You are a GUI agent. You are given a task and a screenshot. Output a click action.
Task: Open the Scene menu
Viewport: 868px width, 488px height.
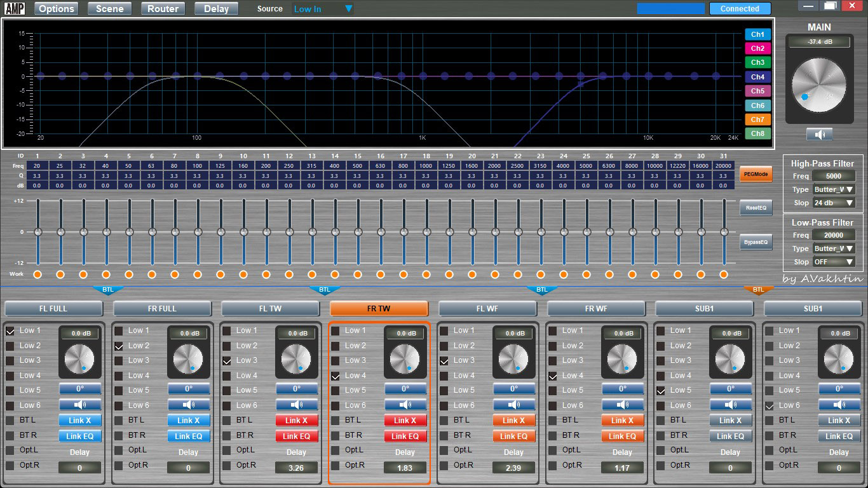[109, 9]
